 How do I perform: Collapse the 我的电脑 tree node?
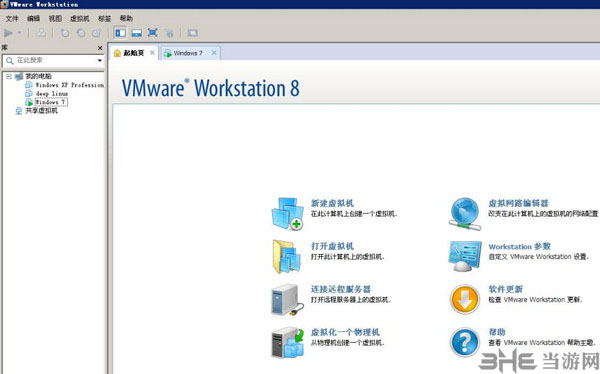tap(8, 77)
